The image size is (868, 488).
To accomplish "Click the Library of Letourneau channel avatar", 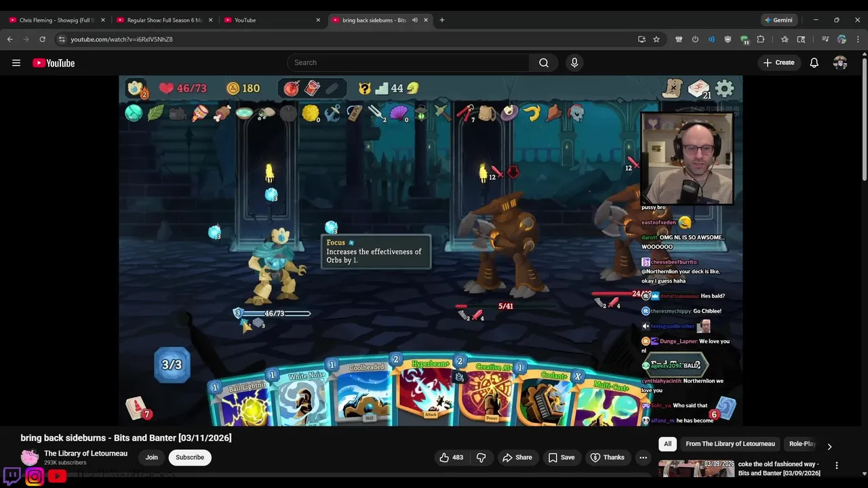I will coord(30,457).
